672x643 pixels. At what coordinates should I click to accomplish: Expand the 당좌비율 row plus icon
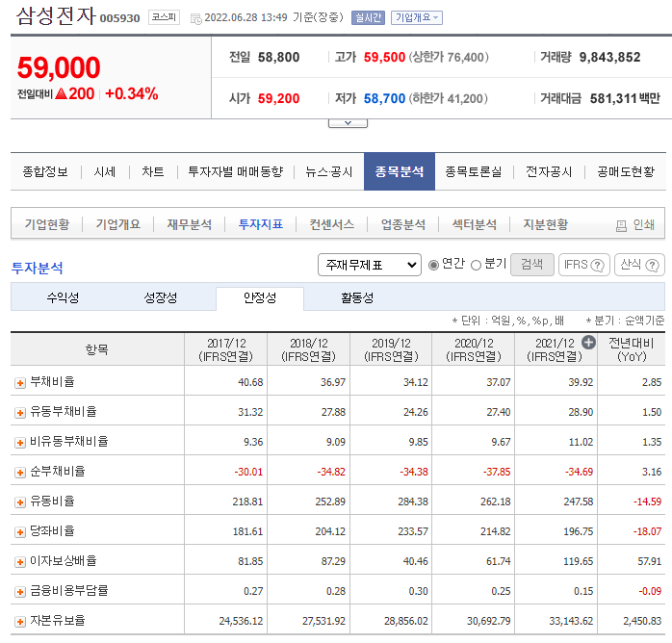tap(19, 532)
